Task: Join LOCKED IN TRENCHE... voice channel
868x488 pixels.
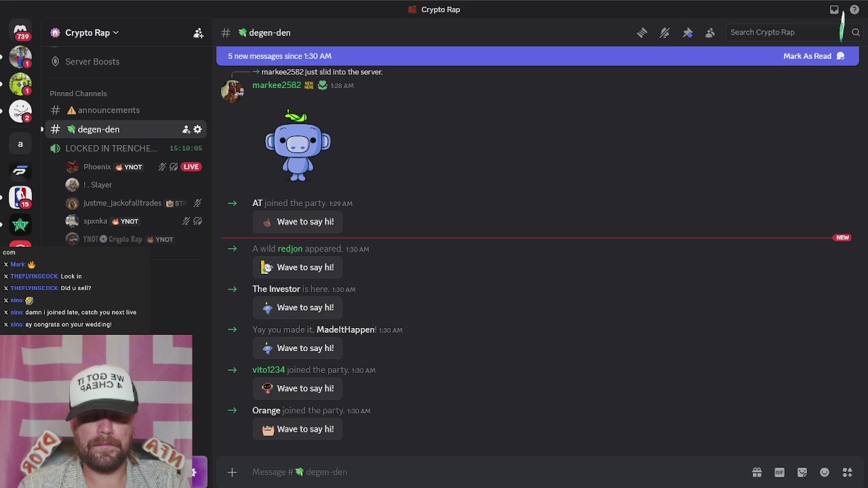Action: click(125, 148)
